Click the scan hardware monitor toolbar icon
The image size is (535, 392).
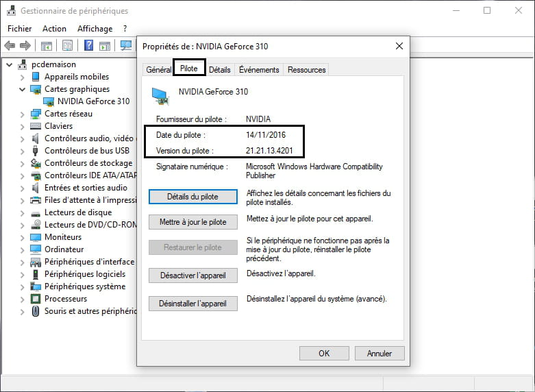click(x=126, y=45)
